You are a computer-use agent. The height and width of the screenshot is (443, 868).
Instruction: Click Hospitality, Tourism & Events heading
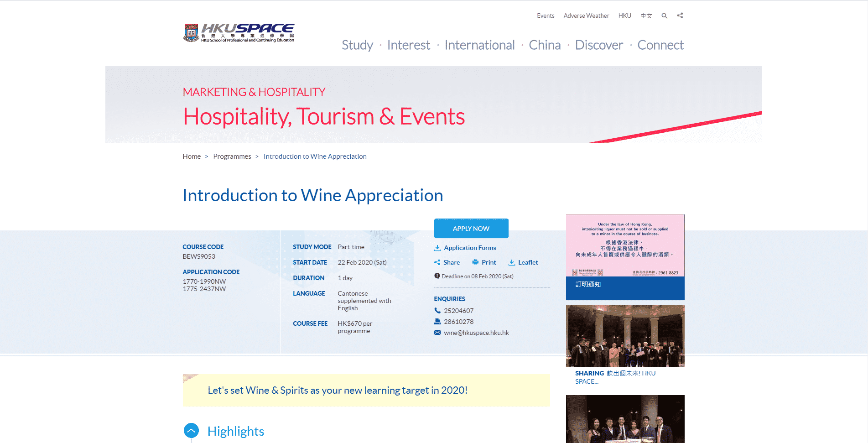(x=324, y=116)
